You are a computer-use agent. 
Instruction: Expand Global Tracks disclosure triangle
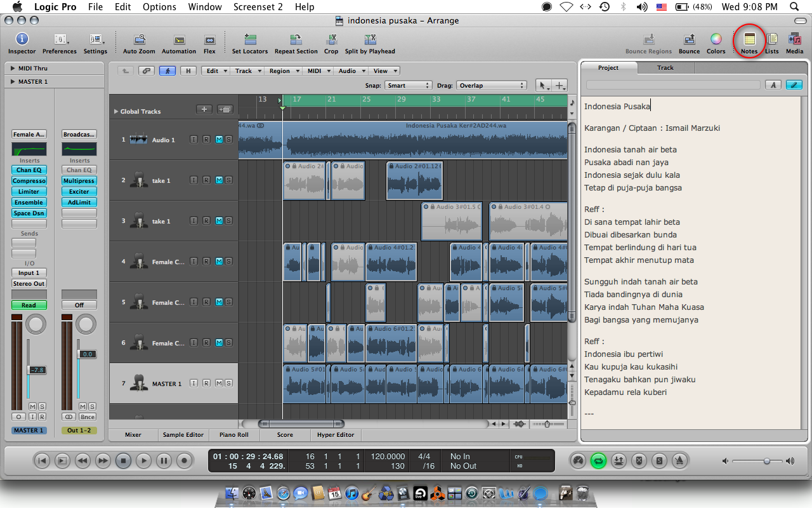116,111
